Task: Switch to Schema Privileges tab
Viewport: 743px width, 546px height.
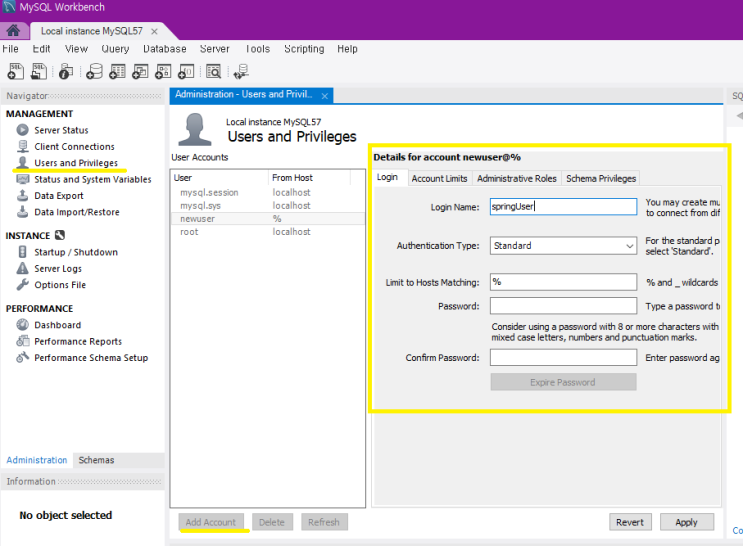Action: pos(601,178)
